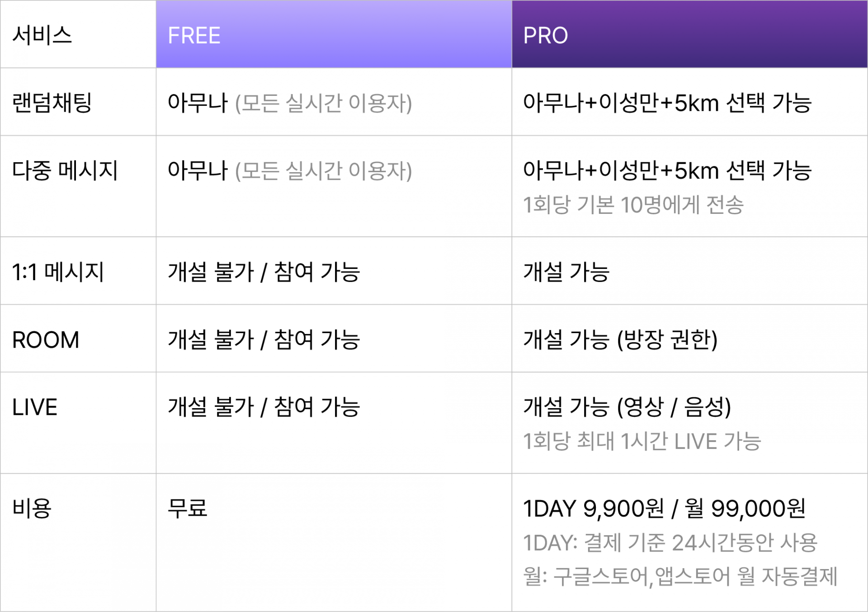Click the PRO 1:1 메시지 개설 가능 cell
This screenshot has height=612, width=868.
click(689, 271)
